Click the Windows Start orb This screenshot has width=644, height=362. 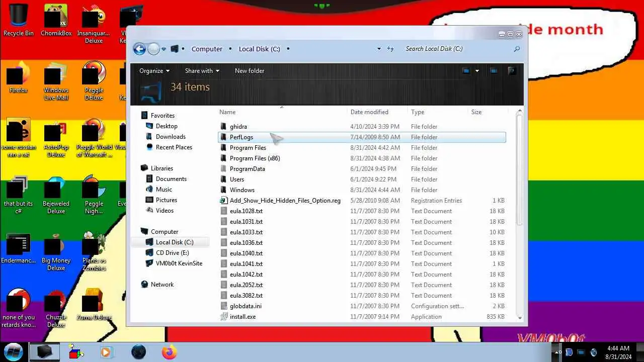coord(14,351)
